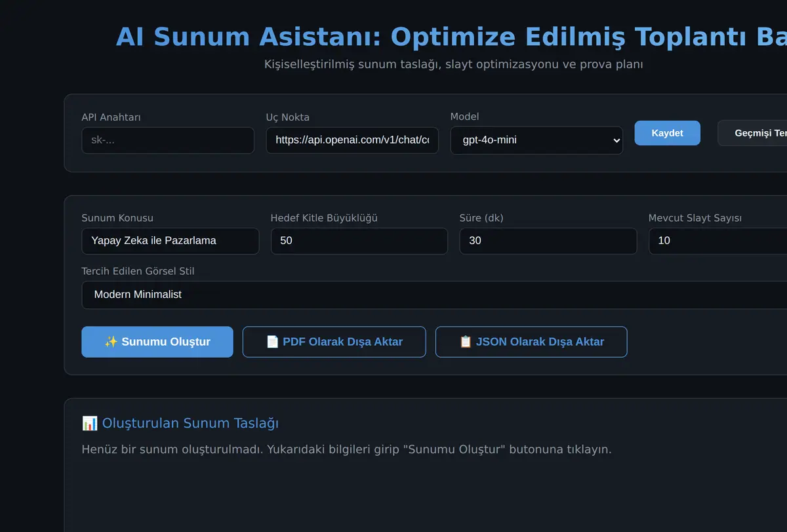Viewport: 787px width, 532px height.
Task: Click the Sunumu Oluştur button
Action: [x=157, y=342]
